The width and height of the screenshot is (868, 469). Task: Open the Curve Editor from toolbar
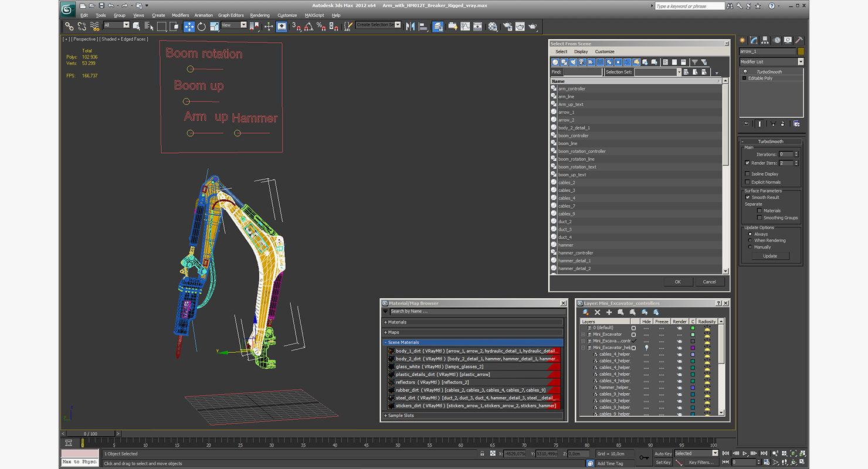click(x=465, y=26)
